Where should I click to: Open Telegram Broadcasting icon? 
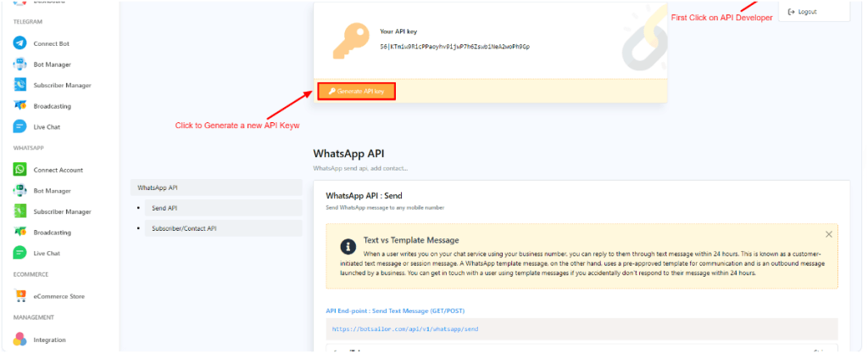coord(20,106)
